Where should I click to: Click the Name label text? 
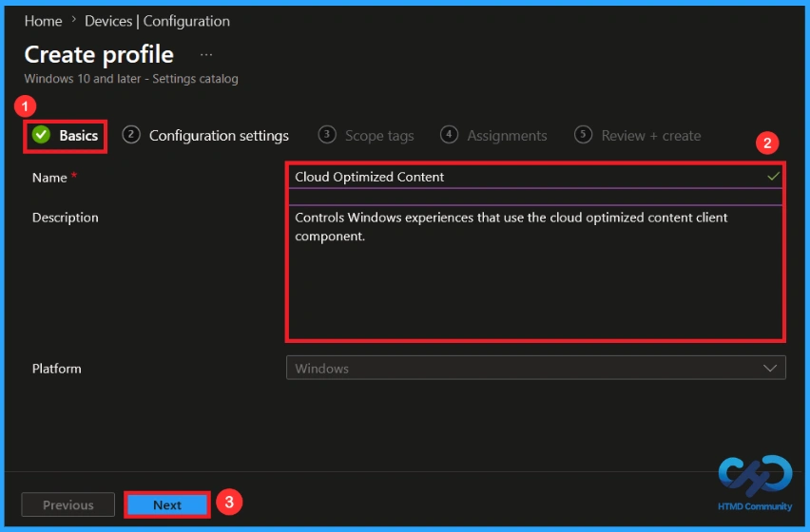[49, 178]
